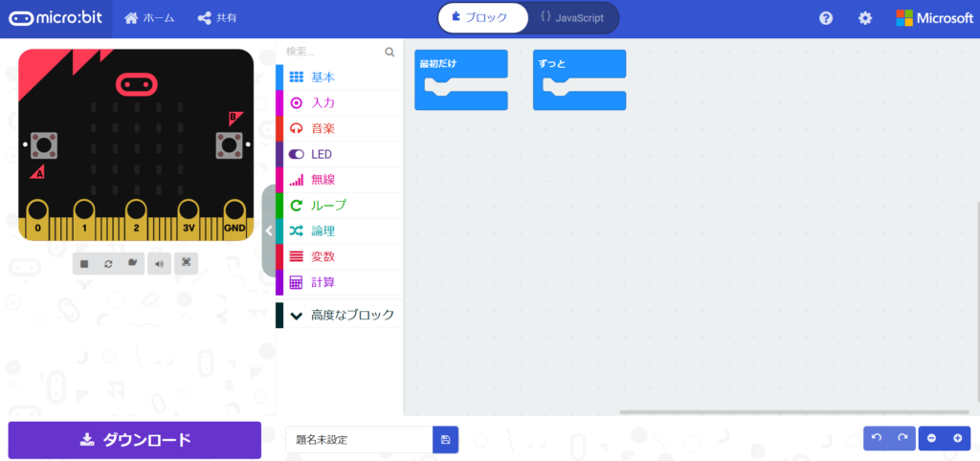Collapse the simulator with the arrow handle
Image resolution: width=980 pixels, height=461 pixels.
click(269, 230)
